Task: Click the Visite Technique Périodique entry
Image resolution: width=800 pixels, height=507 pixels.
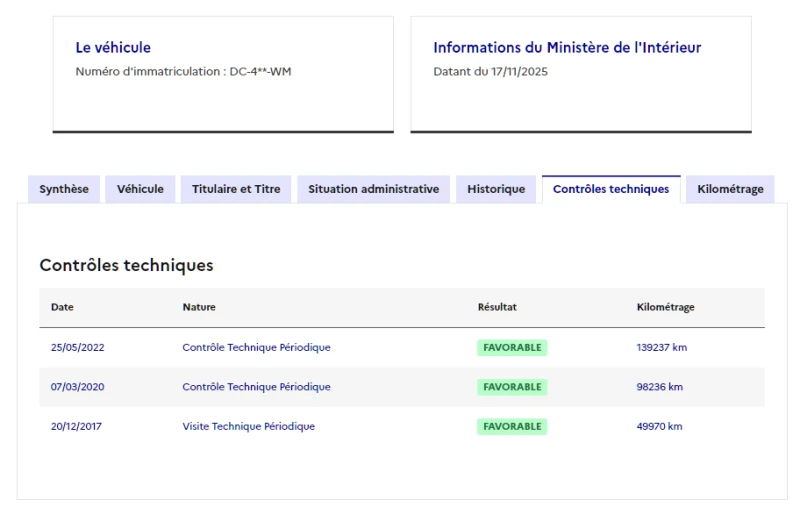Action: click(248, 426)
